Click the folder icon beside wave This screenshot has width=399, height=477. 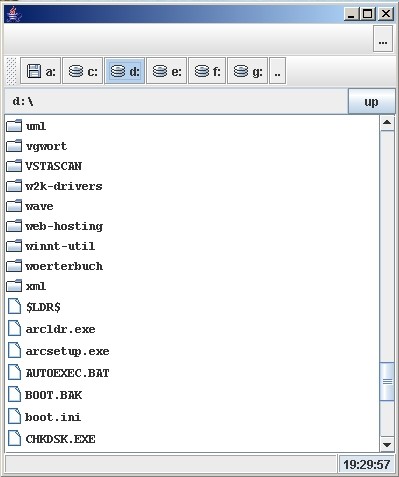tap(14, 206)
